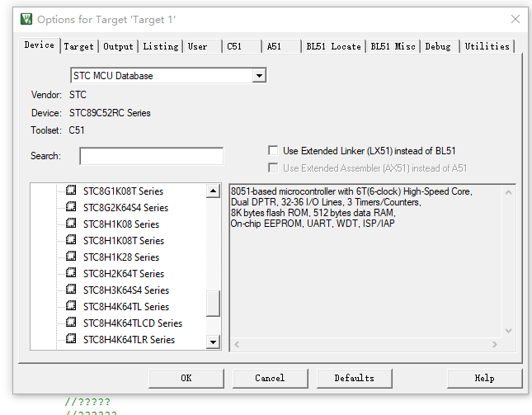Open the Listing tab
532x415 pixels.
161,46
